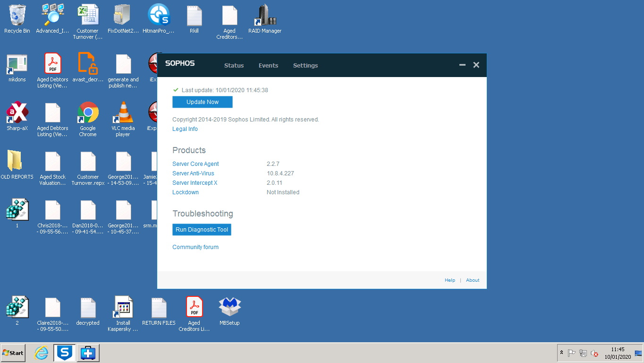
Task: Click the version number 10.8.4.227
Action: (280, 173)
